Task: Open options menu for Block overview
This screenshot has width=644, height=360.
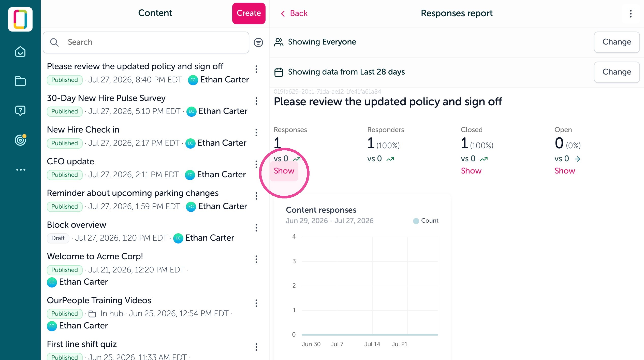Action: [256, 228]
